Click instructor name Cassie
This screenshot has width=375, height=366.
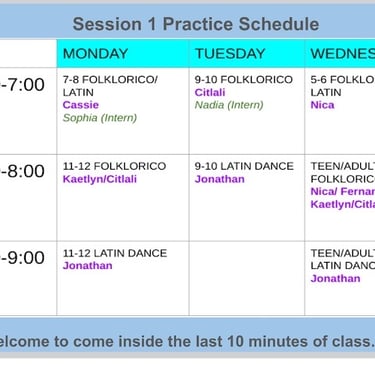tap(81, 105)
